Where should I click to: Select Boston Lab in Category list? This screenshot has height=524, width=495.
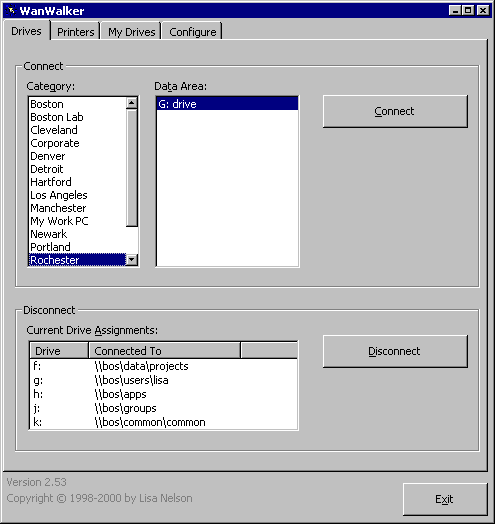click(78, 117)
